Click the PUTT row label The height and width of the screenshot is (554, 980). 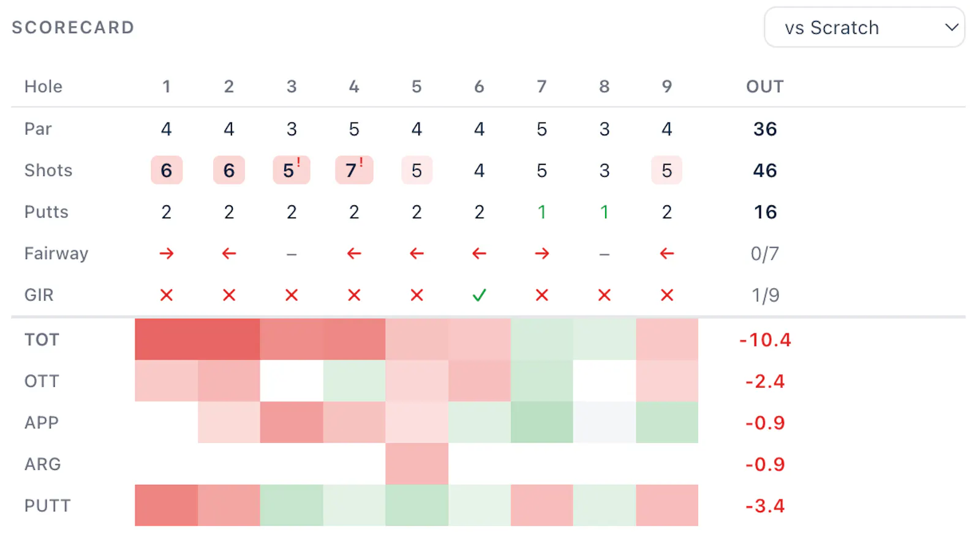click(x=48, y=506)
